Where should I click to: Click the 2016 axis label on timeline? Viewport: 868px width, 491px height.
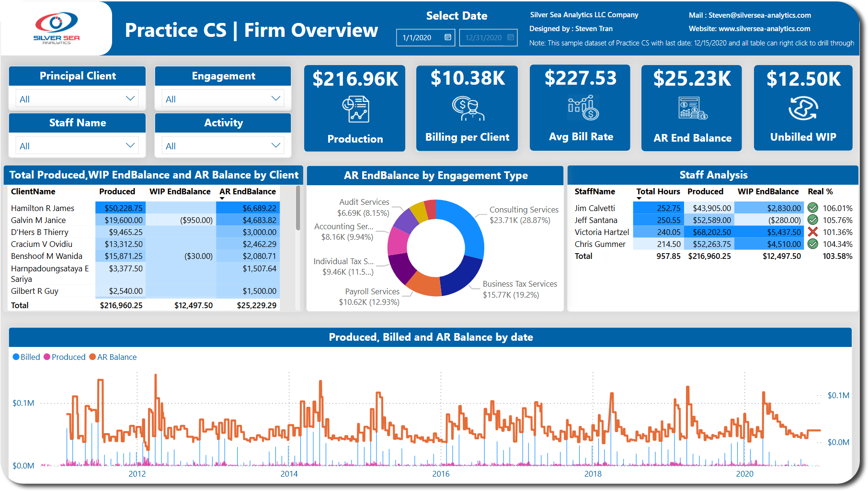pos(441,474)
